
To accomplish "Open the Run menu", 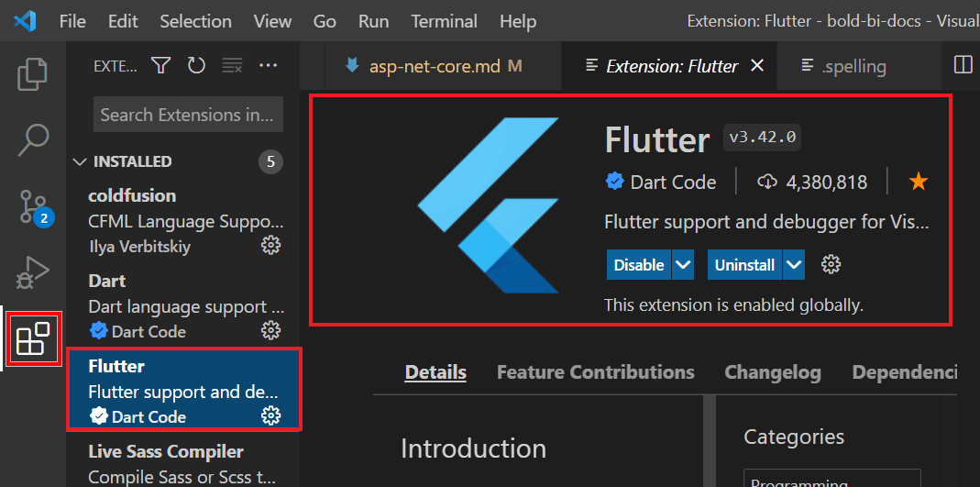I will click(374, 22).
